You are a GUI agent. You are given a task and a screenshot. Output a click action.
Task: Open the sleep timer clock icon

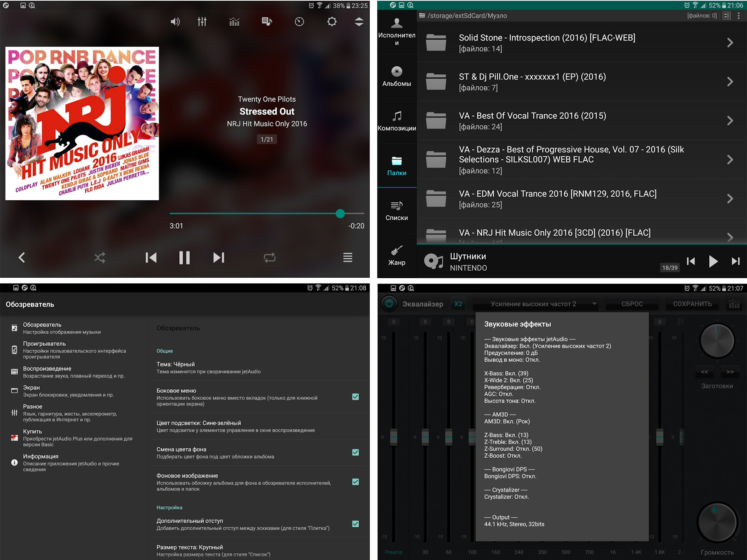tap(299, 22)
